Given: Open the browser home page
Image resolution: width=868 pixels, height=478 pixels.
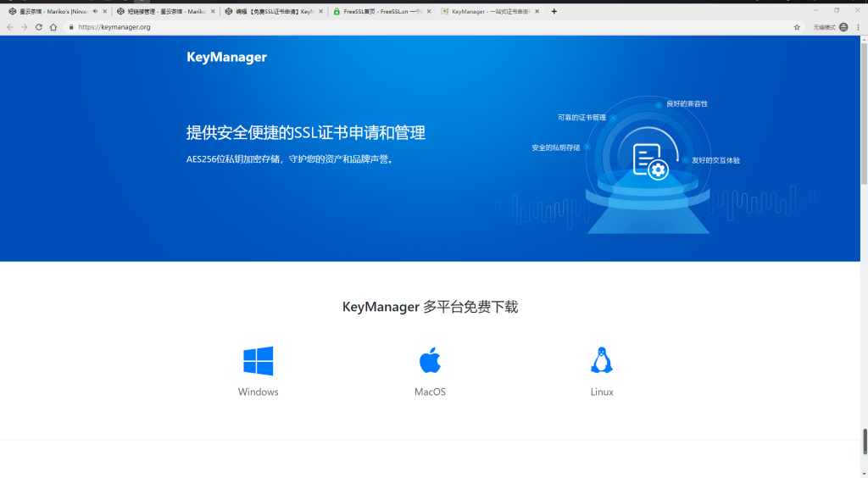Looking at the screenshot, I should (53, 27).
